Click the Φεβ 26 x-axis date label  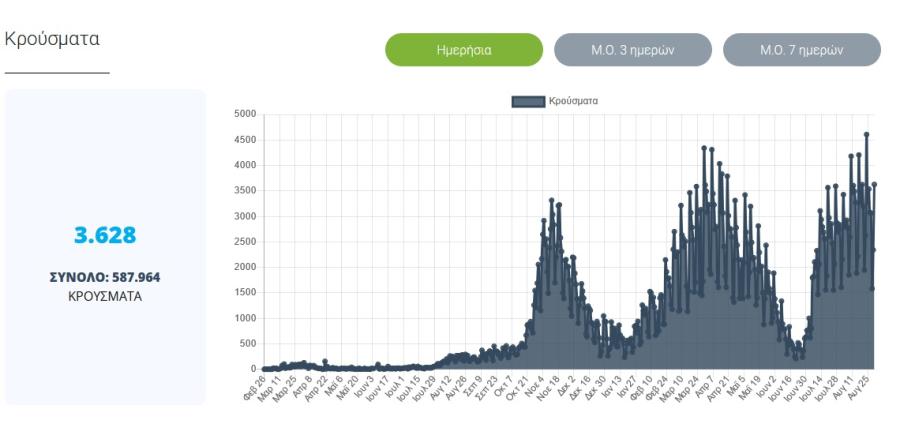254,389
